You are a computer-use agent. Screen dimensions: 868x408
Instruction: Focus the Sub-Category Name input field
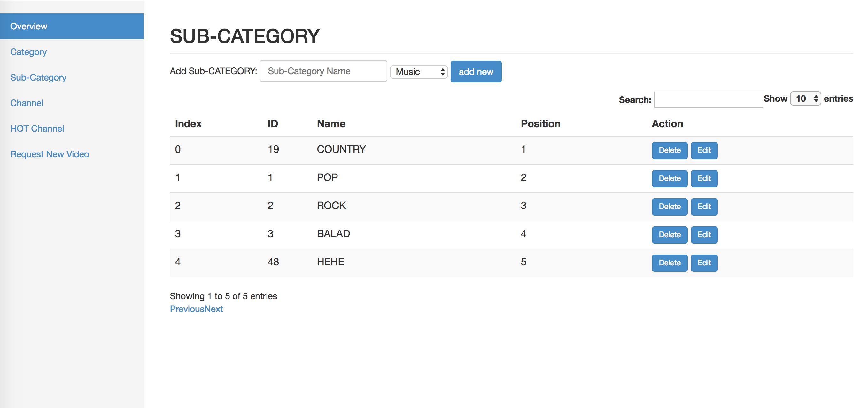click(x=323, y=71)
